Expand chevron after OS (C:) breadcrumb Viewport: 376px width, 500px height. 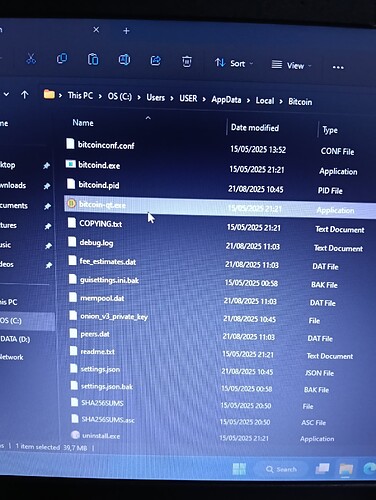139,98
